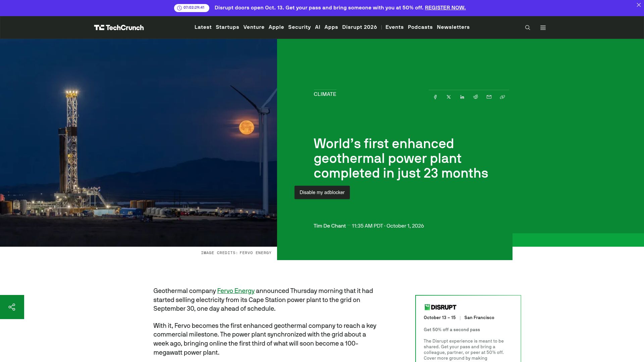Open the site search icon
The width and height of the screenshot is (644, 362).
click(528, 27)
